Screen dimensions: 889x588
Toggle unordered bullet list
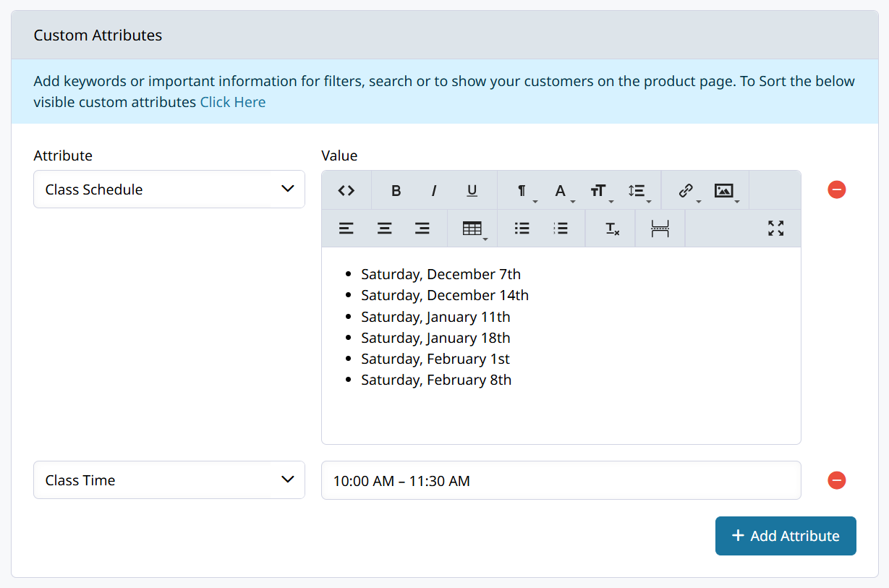[522, 229]
